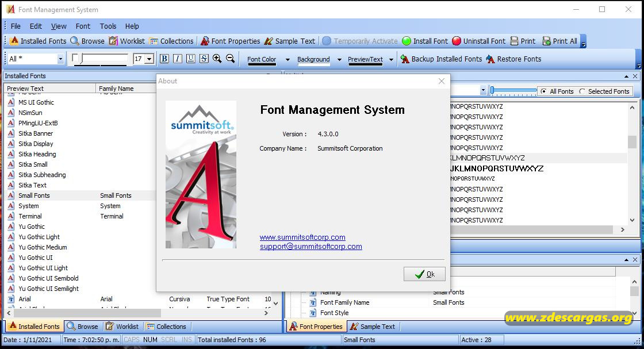Toggle Bold preview formatting
The image size is (644, 349).
[164, 59]
